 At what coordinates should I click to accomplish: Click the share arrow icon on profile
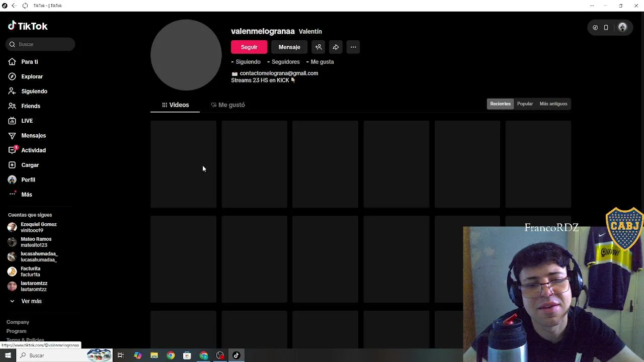pyautogui.click(x=336, y=47)
